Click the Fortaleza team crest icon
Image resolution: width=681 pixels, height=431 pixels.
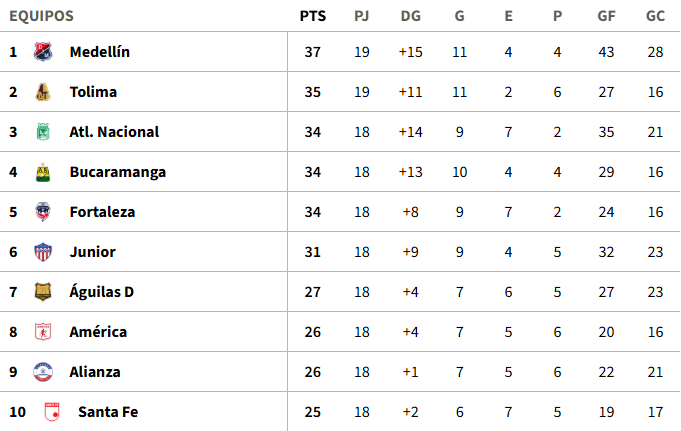click(42, 212)
